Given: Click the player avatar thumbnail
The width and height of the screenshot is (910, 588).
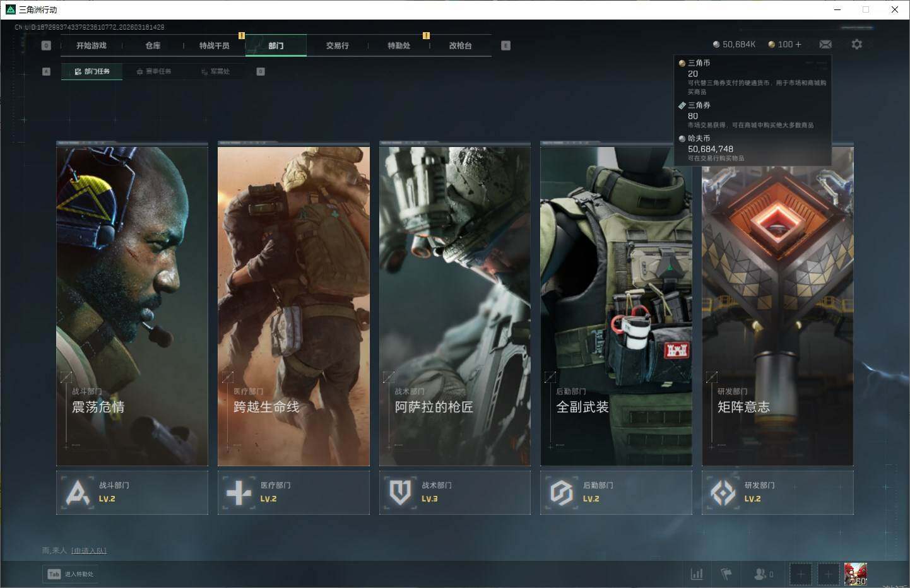Looking at the screenshot, I should [855, 573].
